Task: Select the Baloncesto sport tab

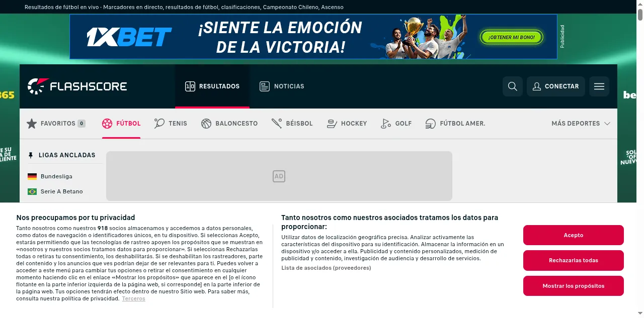Action: pyautogui.click(x=229, y=124)
